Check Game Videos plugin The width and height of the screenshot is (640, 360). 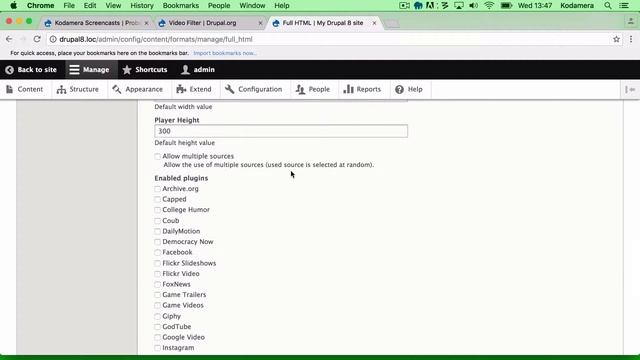tap(158, 305)
